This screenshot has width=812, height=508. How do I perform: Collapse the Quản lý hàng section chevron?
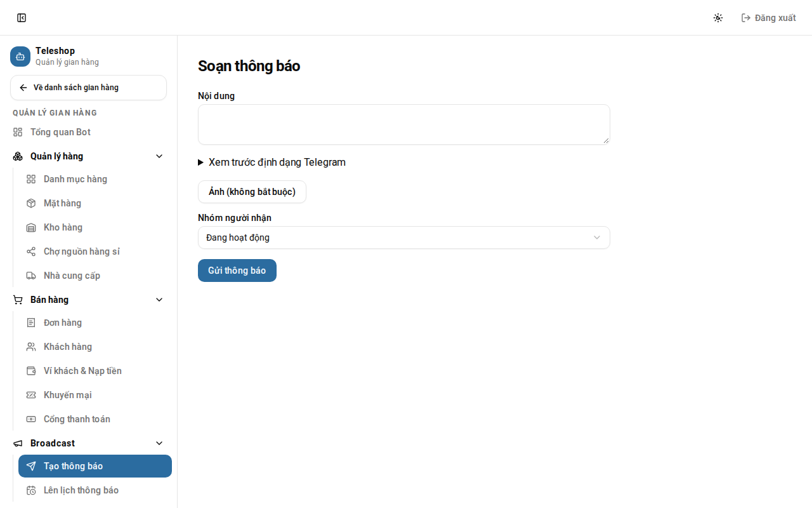coord(159,156)
